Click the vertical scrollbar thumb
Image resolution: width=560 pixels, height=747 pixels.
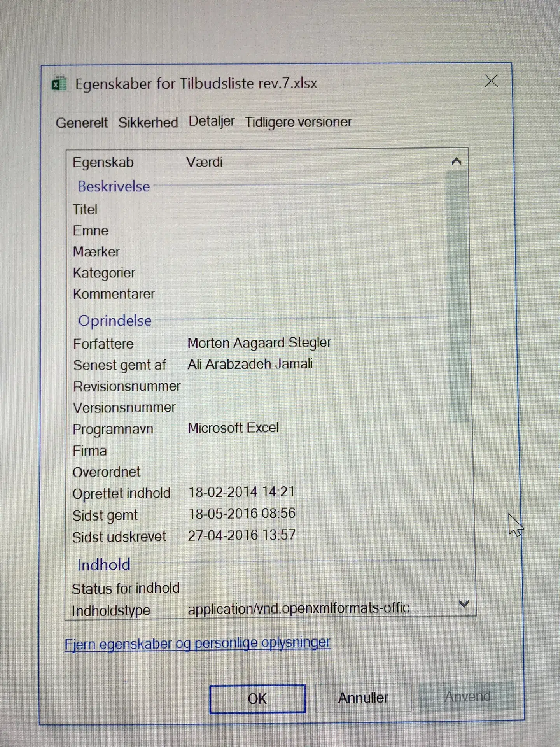click(458, 296)
